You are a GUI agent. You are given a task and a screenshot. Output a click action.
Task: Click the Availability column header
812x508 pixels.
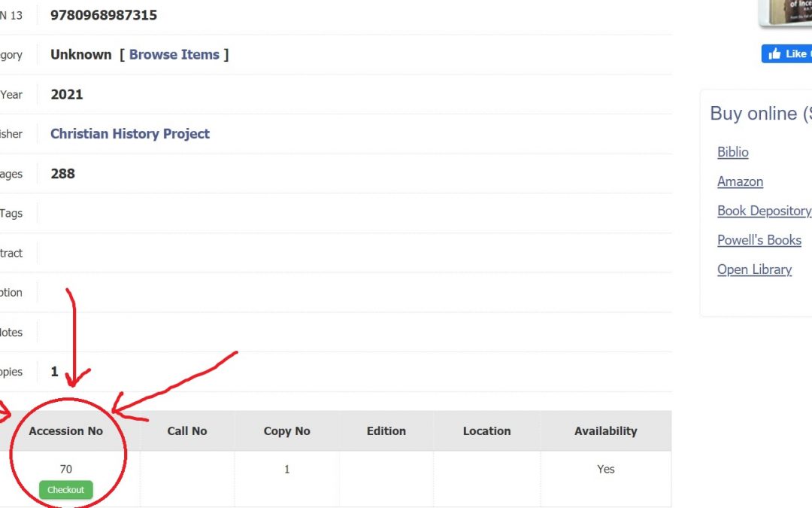[x=605, y=431]
